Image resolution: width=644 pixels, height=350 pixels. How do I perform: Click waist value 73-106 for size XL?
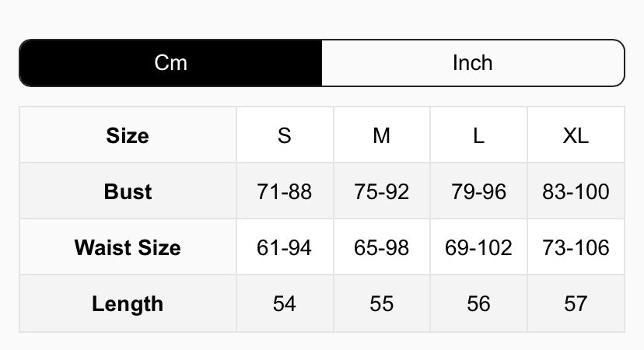click(x=576, y=247)
